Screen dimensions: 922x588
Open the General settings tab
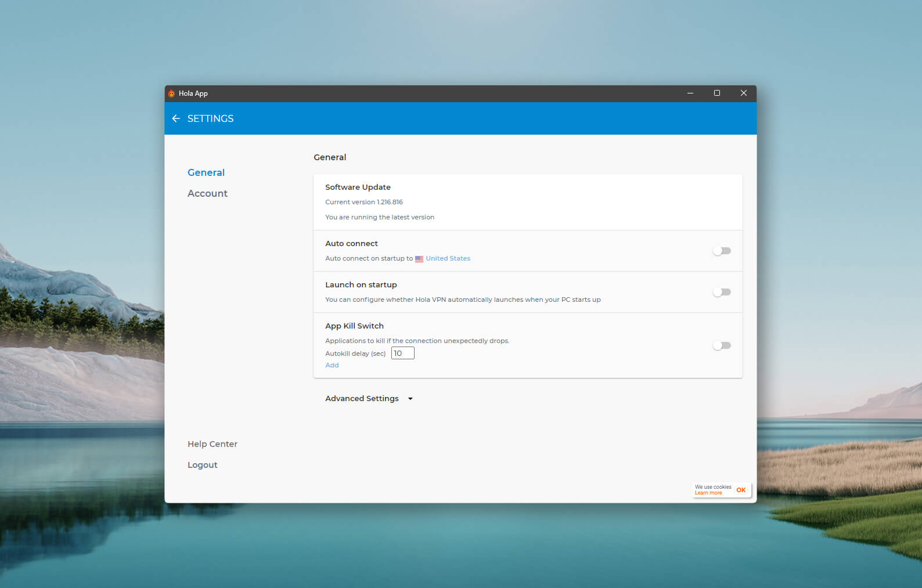(x=206, y=172)
